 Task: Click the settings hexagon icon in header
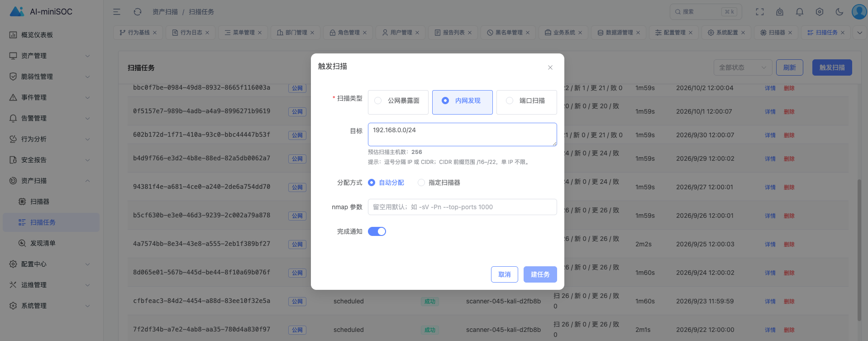(x=820, y=12)
